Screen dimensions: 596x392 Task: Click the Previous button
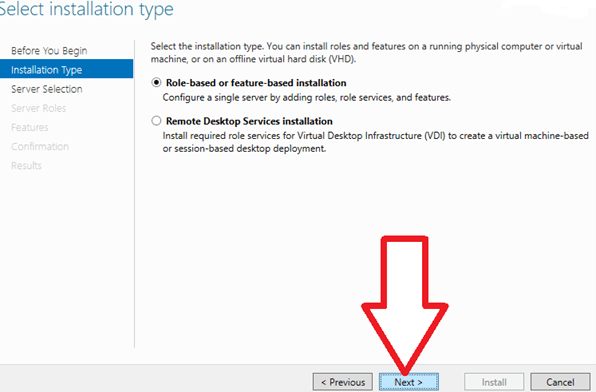click(342, 382)
